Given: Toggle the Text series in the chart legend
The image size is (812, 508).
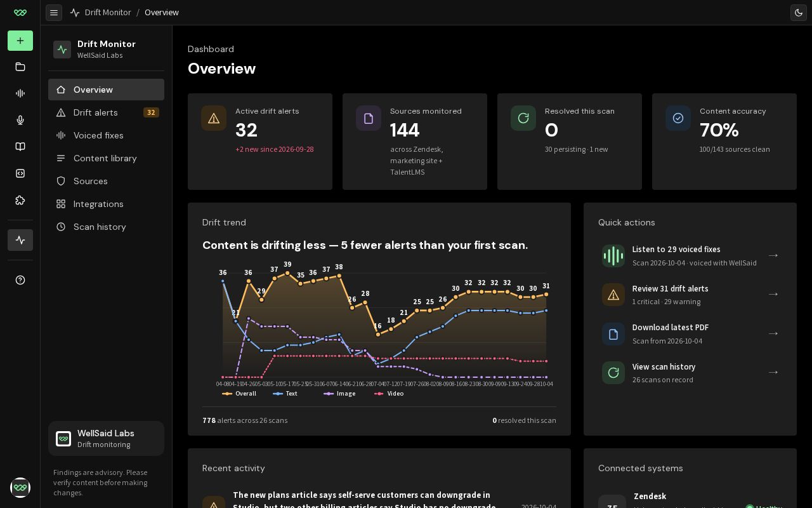Looking at the screenshot, I should pos(285,394).
